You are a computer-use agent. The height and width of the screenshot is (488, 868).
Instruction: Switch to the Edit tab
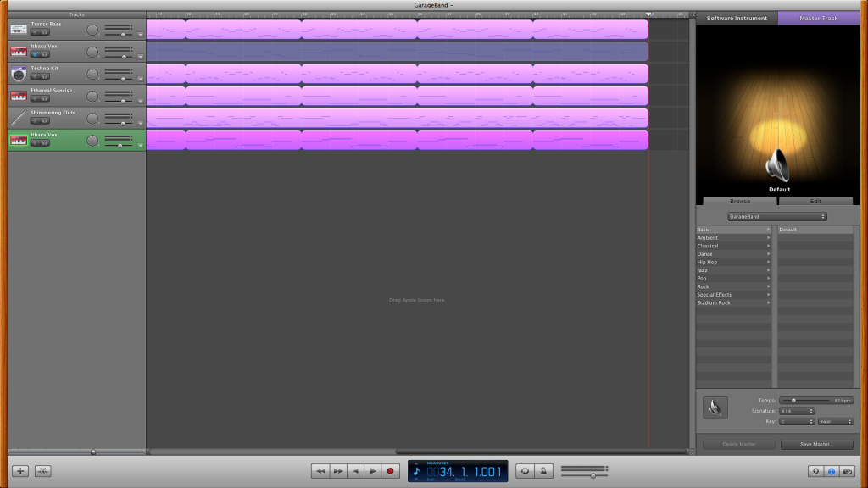tap(815, 201)
